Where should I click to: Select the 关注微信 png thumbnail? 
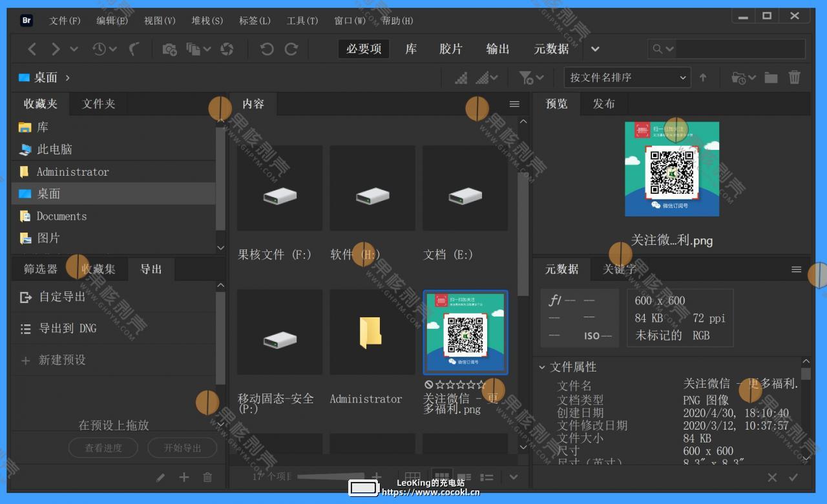pos(466,332)
